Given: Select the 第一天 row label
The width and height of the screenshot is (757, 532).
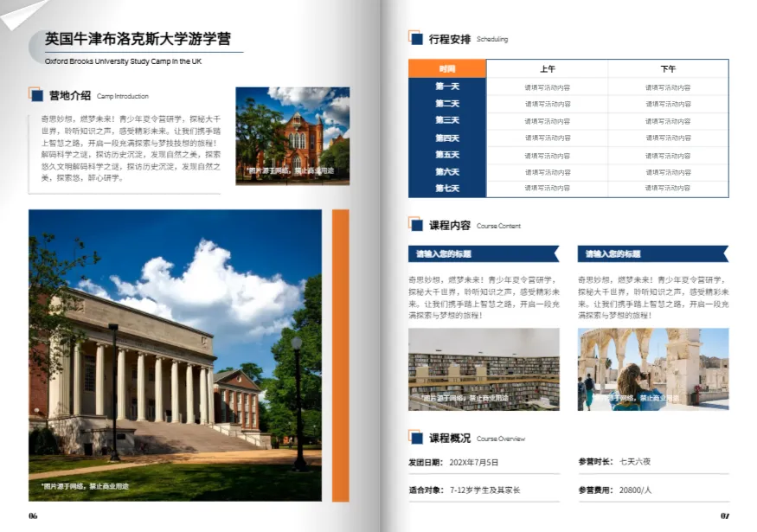Looking at the screenshot, I should pos(447,87).
